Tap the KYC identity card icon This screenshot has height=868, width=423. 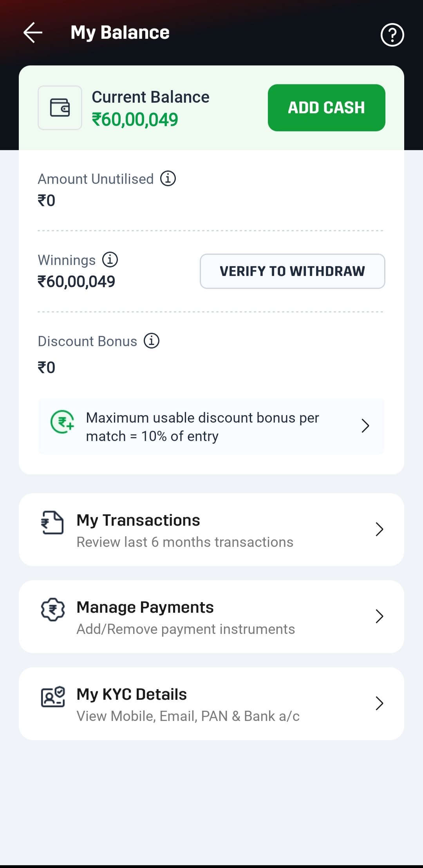click(x=53, y=697)
